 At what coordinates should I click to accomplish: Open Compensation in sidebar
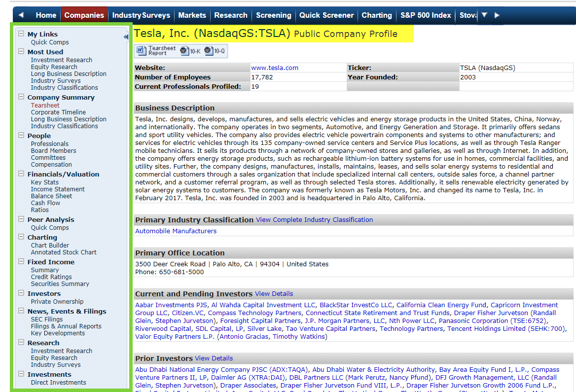point(51,165)
